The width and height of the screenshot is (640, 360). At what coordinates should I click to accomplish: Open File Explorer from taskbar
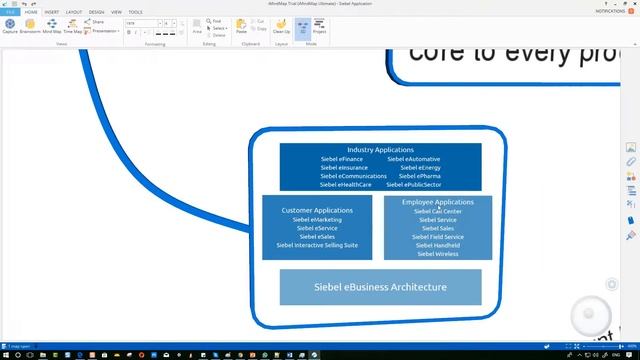tap(43, 355)
